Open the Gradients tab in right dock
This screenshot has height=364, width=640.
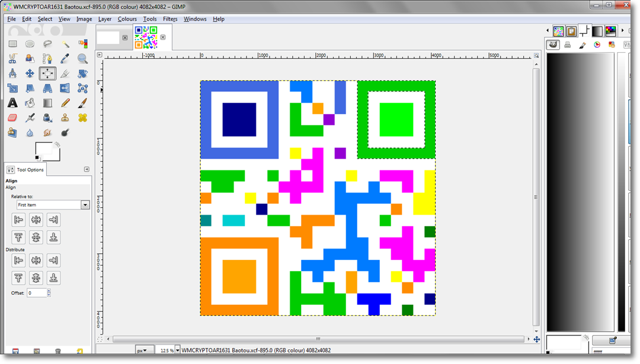[x=597, y=31]
